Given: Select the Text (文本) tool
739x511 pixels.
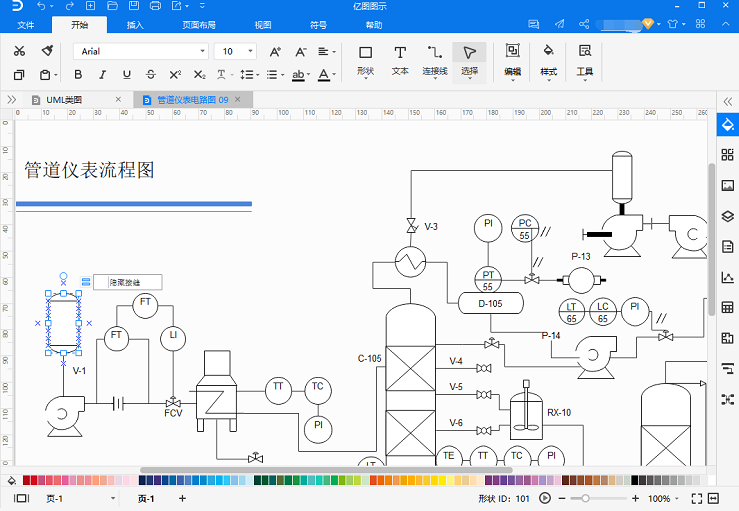Looking at the screenshot, I should (400, 61).
